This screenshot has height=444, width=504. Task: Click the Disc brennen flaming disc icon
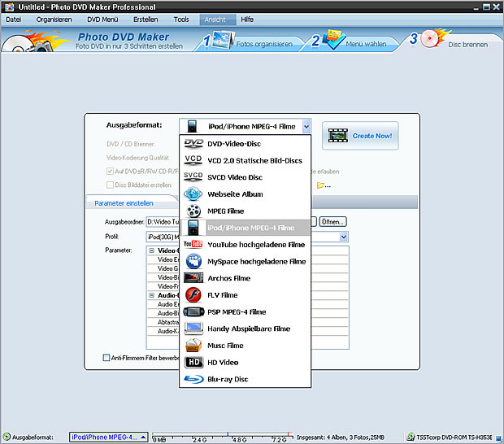(x=435, y=38)
